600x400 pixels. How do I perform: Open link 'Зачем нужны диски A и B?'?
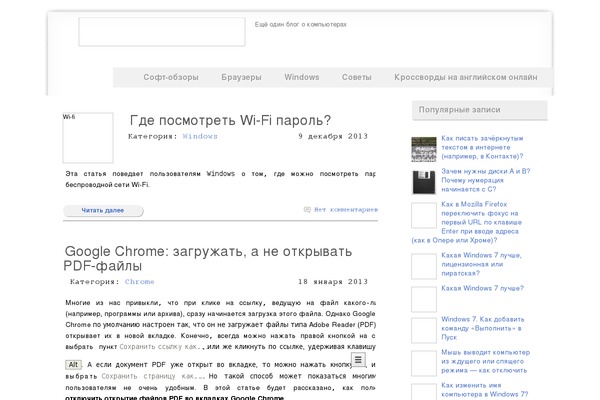tap(486, 180)
